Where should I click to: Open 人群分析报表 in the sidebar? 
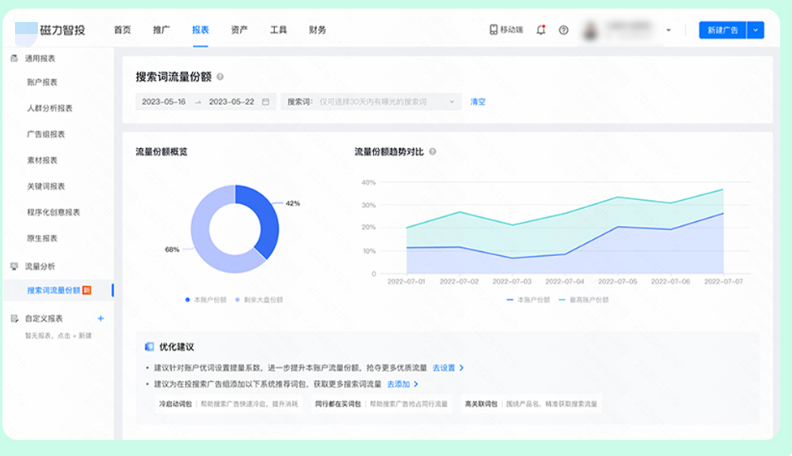pyautogui.click(x=50, y=108)
